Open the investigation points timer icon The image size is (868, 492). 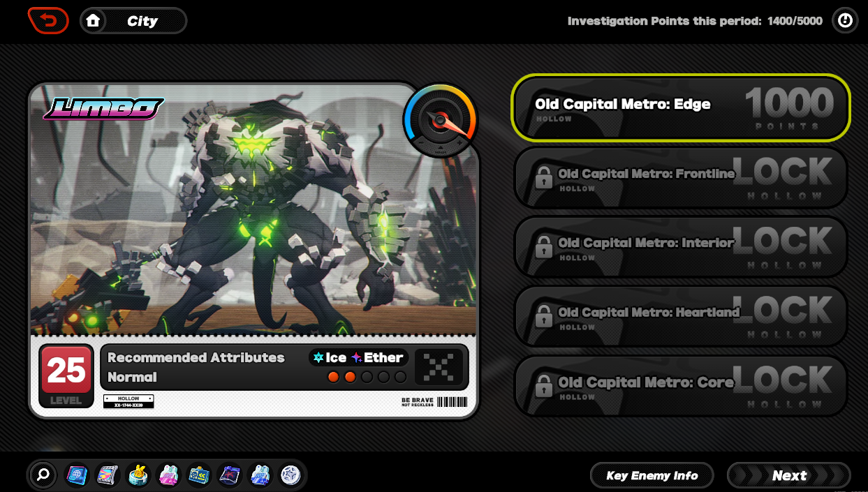845,21
